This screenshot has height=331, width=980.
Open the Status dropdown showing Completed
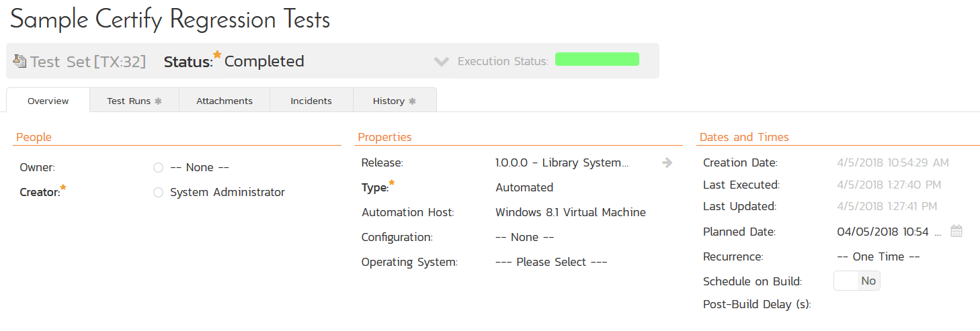[x=264, y=61]
